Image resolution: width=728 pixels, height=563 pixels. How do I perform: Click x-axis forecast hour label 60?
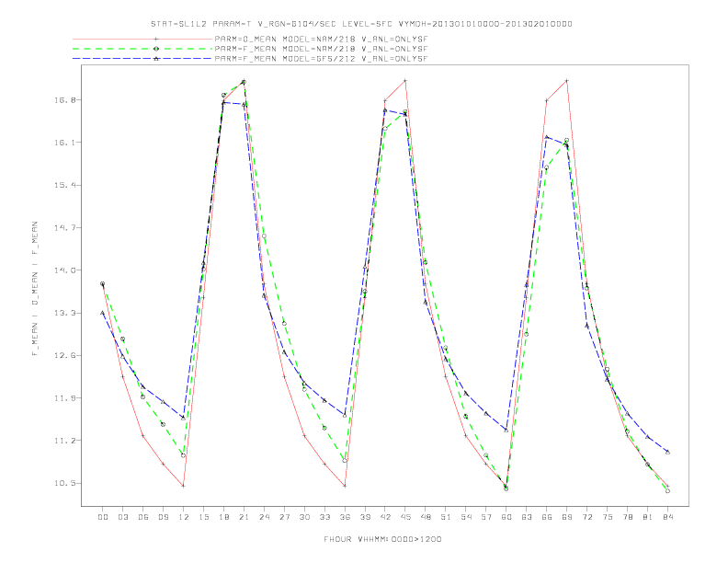pyautogui.click(x=506, y=517)
